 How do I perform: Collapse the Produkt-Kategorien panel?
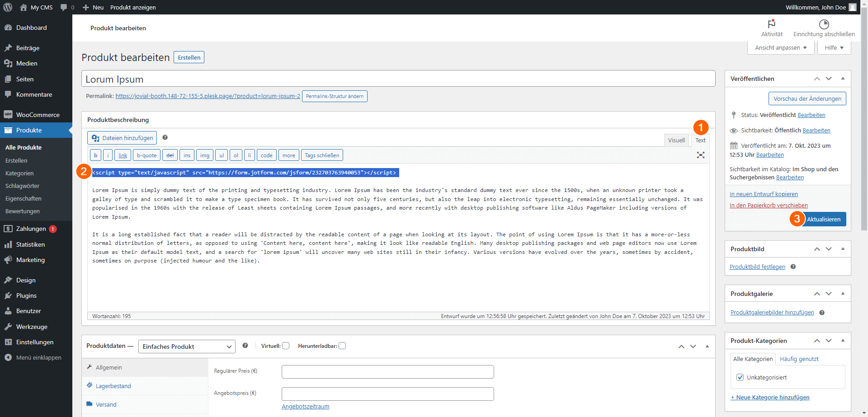pyautogui.click(x=843, y=341)
